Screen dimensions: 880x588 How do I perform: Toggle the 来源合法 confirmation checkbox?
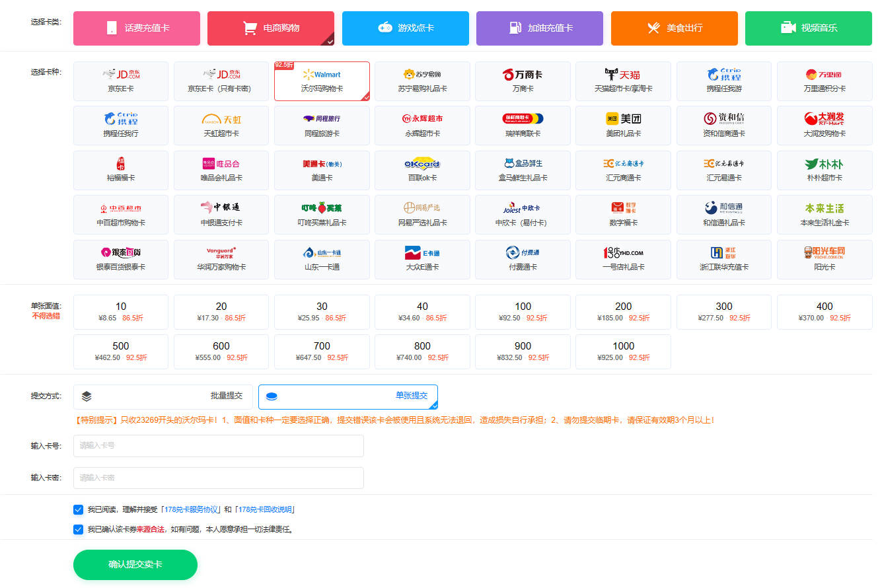pos(79,529)
